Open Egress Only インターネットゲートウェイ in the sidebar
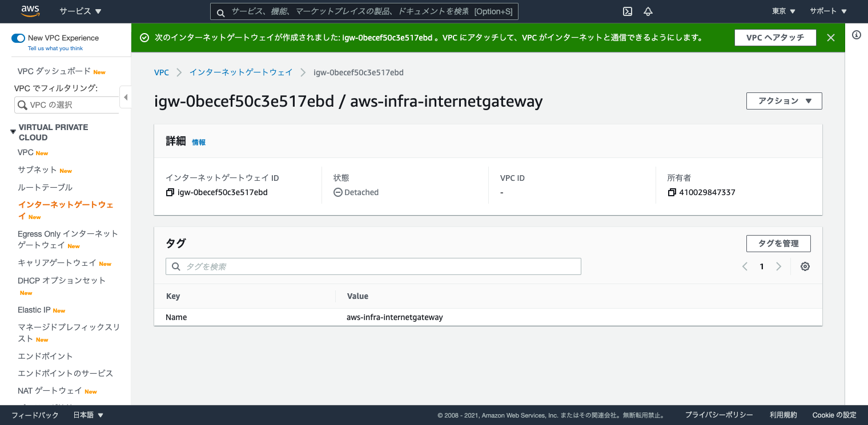The width and height of the screenshot is (868, 425). click(x=68, y=240)
